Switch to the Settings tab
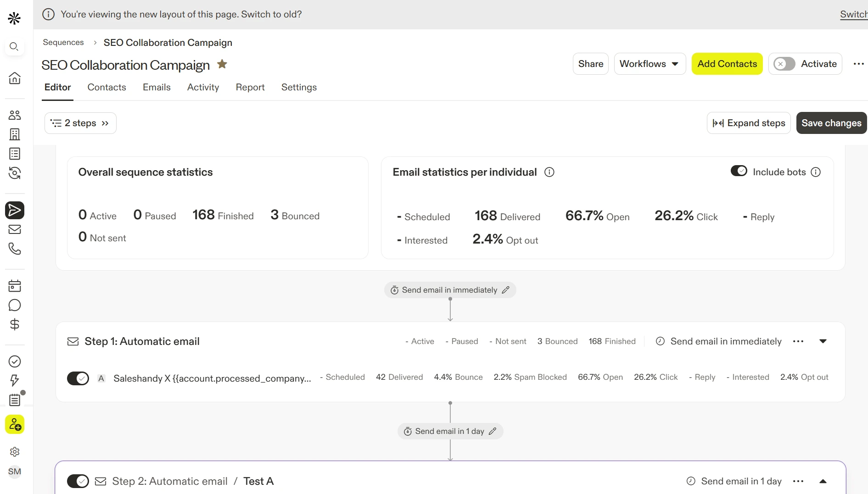The height and width of the screenshot is (494, 868). pos(299,87)
